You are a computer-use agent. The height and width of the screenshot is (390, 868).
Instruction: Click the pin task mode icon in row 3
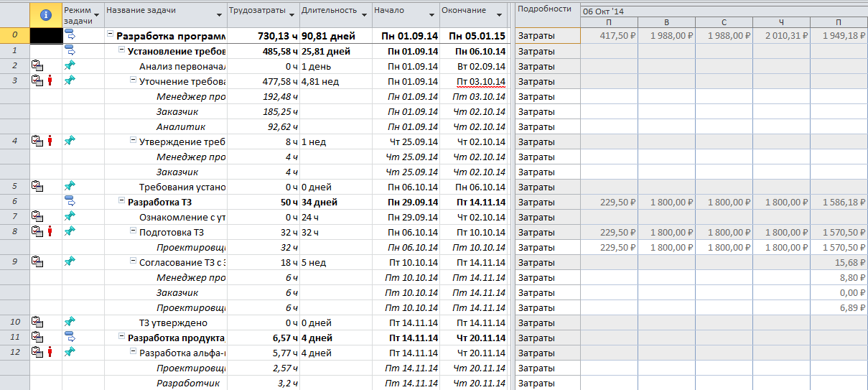pos(70,81)
